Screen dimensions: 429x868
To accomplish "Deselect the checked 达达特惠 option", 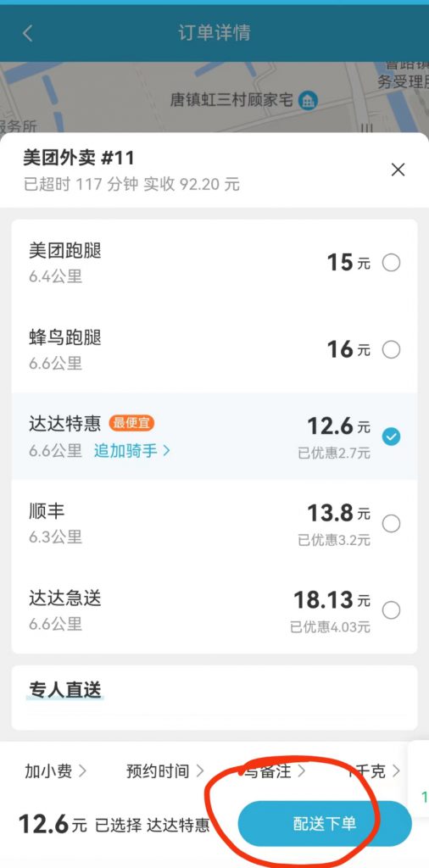I will (x=392, y=437).
